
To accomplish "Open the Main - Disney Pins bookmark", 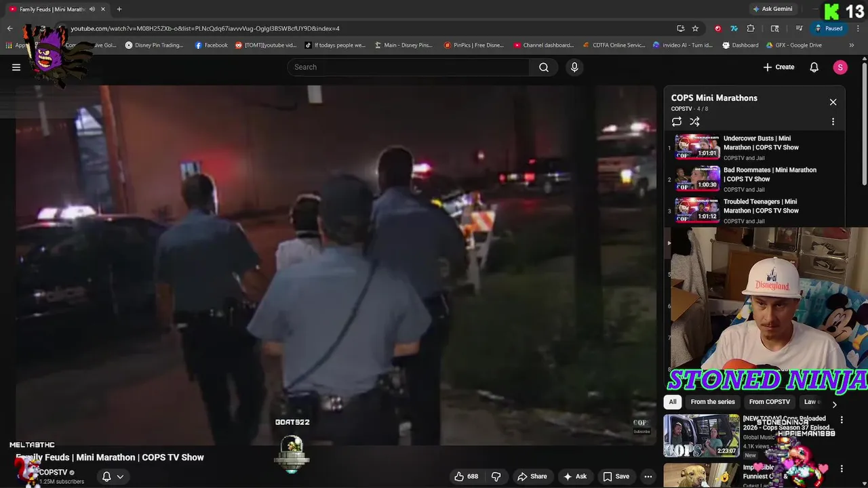I will [x=403, y=45].
